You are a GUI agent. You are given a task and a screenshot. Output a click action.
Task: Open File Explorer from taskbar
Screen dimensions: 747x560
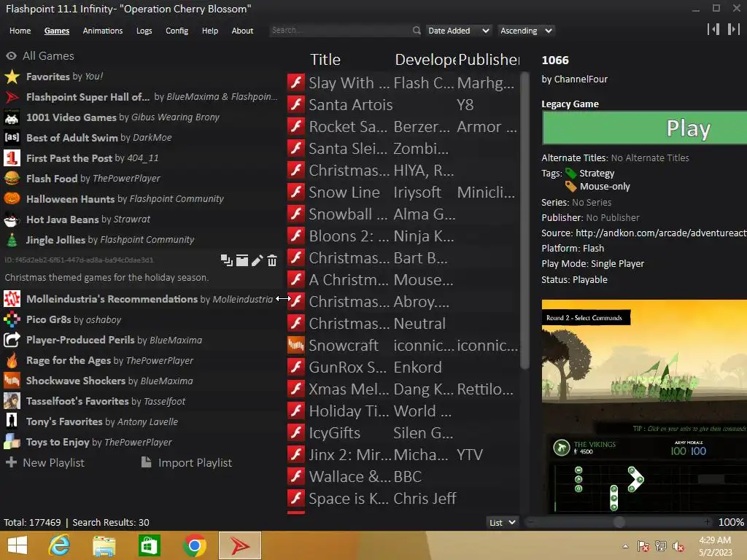[x=104, y=545]
